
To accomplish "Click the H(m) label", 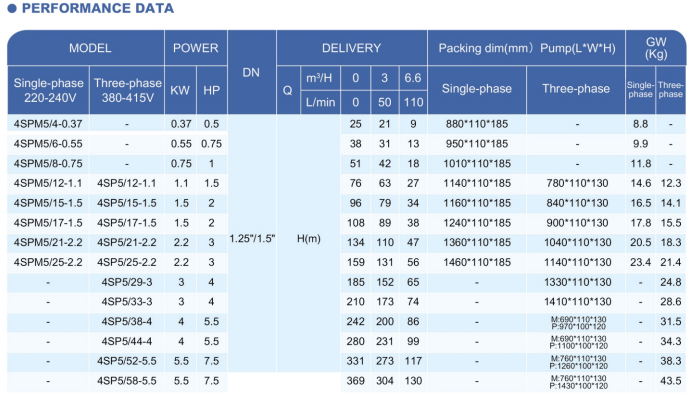I will [x=308, y=239].
